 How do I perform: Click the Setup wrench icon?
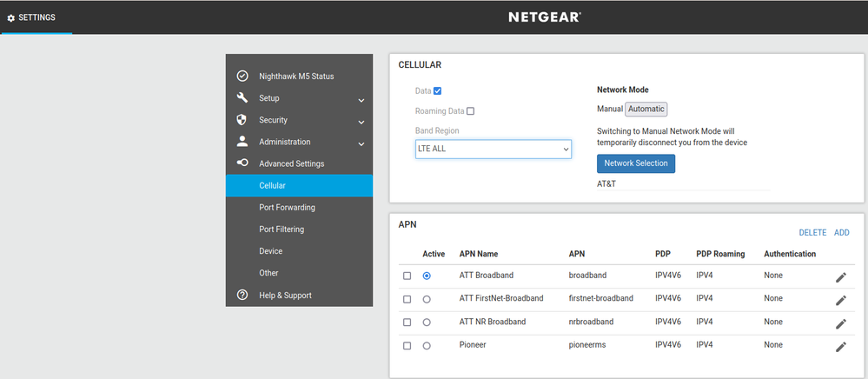[x=242, y=97]
